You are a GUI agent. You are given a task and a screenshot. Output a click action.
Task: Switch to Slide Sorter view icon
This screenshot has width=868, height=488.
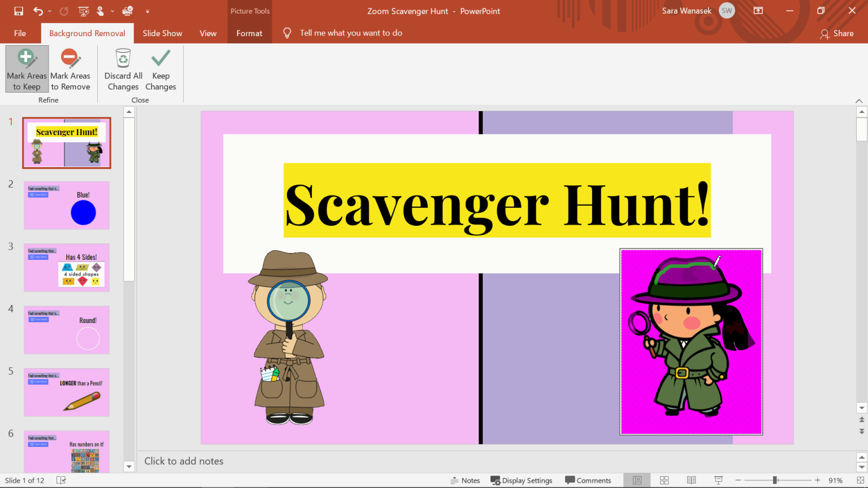(x=664, y=480)
